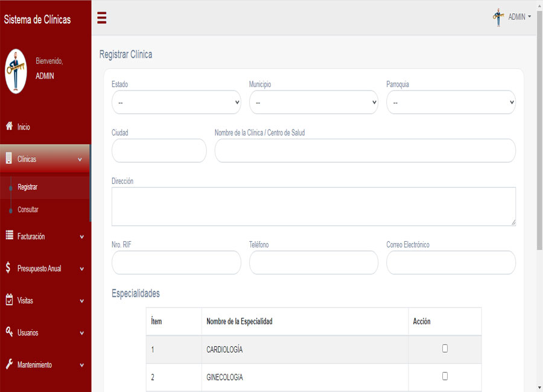Click the list icon beside Facturación
Image resolution: width=543 pixels, height=392 pixels.
(x=9, y=236)
